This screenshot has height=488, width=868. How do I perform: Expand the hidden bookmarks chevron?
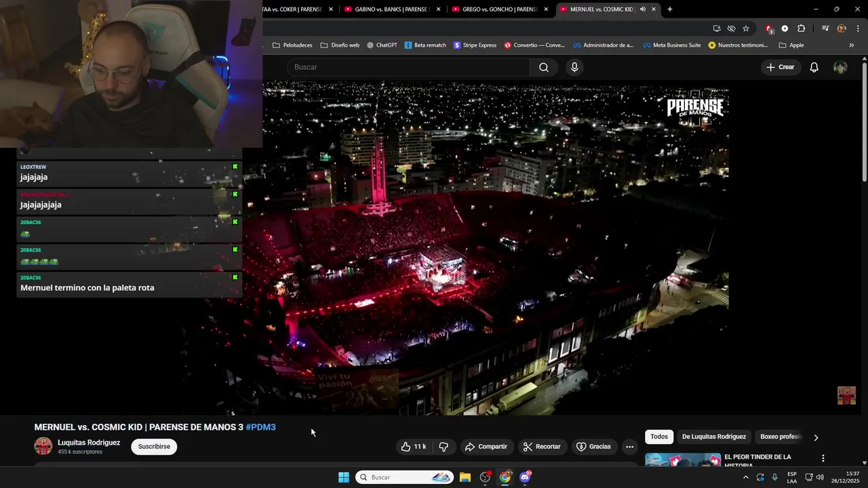(852, 45)
